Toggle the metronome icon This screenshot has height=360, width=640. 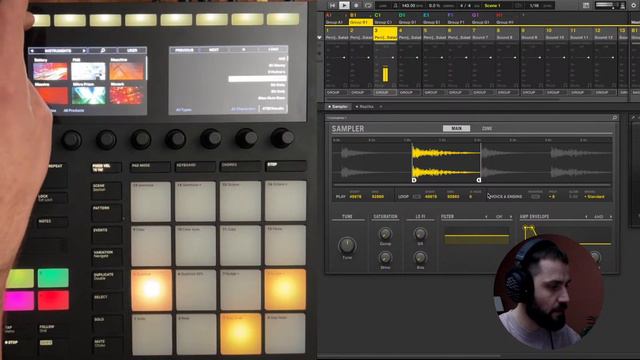click(395, 5)
